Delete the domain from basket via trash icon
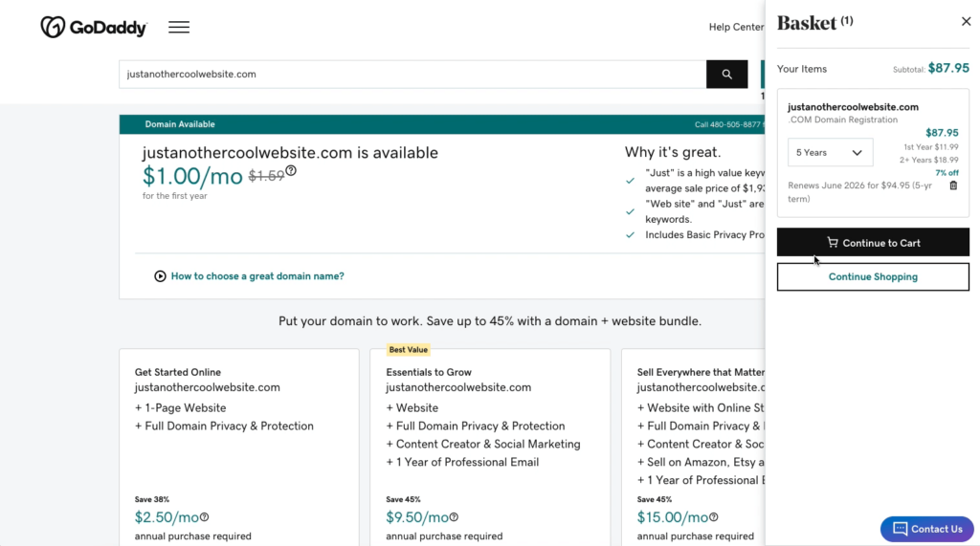Screen dimensions: 980x546 click(953, 186)
